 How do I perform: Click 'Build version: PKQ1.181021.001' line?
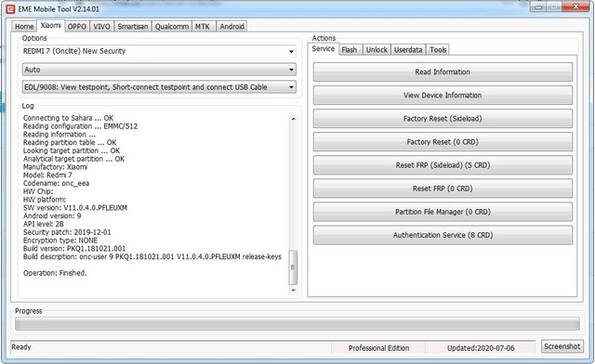74,249
